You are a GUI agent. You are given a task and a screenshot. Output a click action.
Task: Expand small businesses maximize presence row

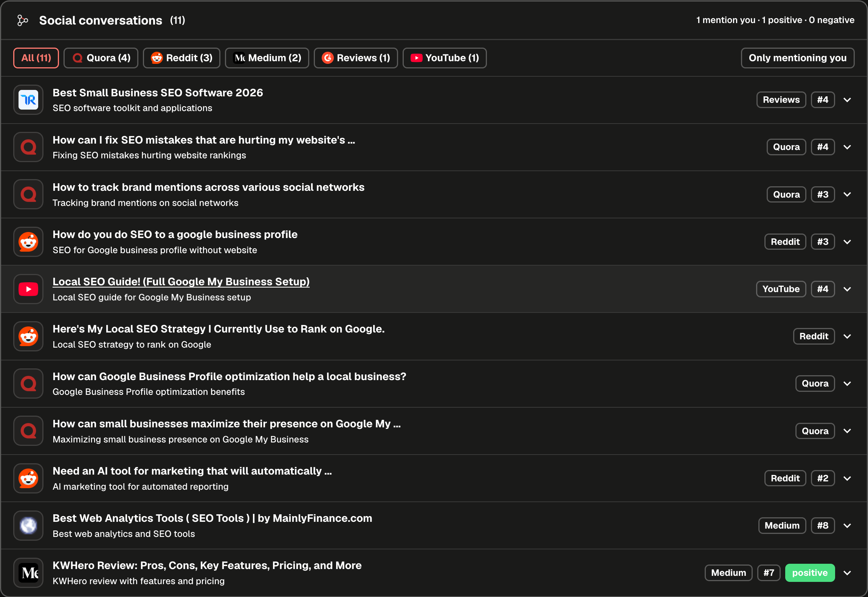tap(847, 431)
